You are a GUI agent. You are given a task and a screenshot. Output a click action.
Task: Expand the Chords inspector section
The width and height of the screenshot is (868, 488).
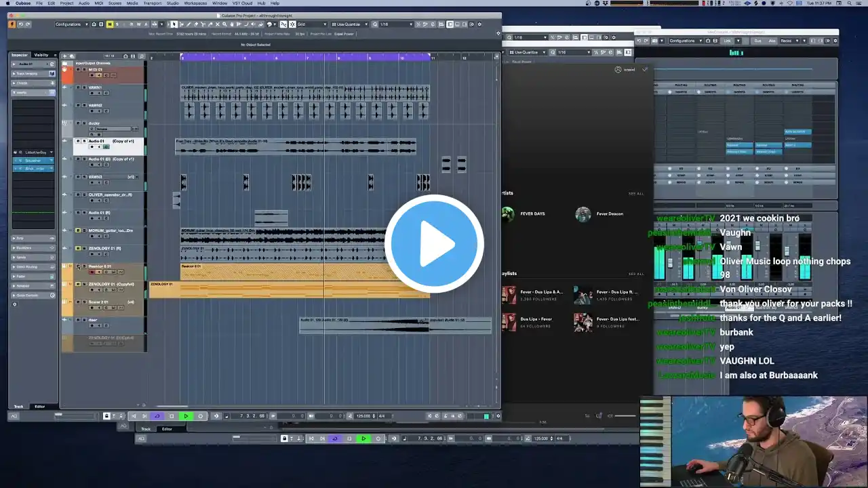tap(33, 83)
